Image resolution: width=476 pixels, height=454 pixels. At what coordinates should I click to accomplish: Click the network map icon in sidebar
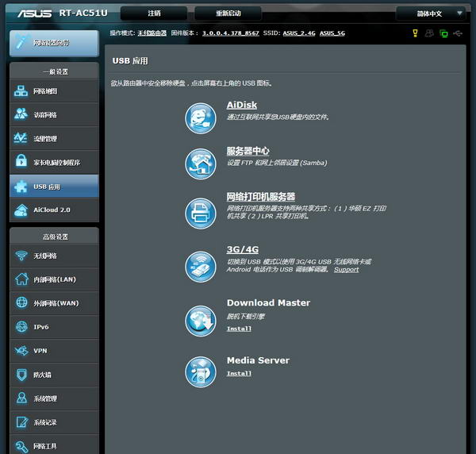pyautogui.click(x=21, y=90)
